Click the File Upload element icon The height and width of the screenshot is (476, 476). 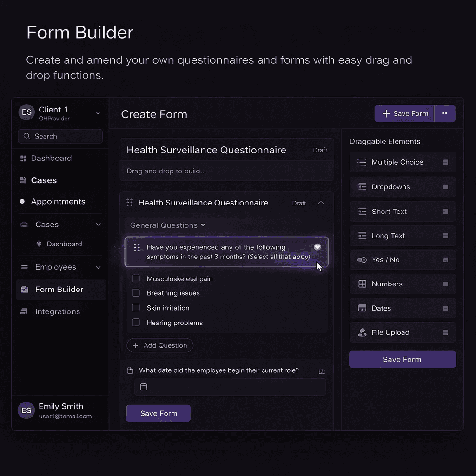click(x=362, y=332)
